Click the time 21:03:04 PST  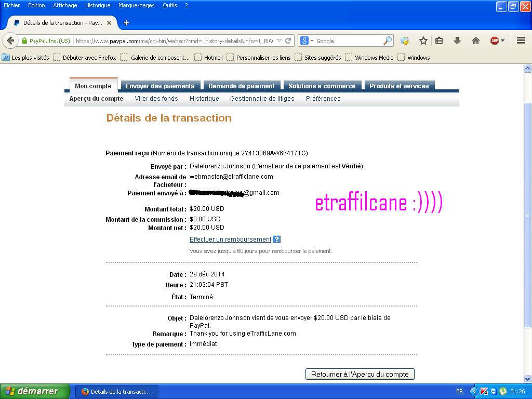coord(209,285)
